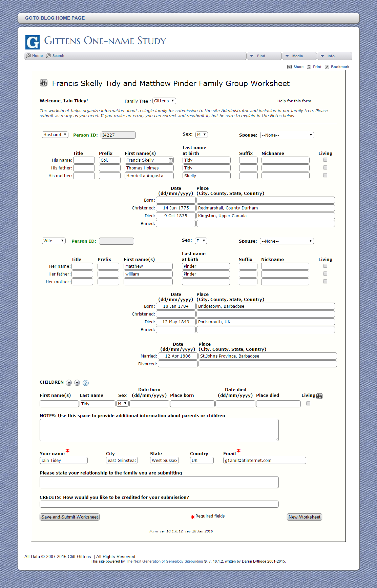Toggle Living checkbox for Her name row
Viewport: 377px width, 588px height.
(x=325, y=266)
